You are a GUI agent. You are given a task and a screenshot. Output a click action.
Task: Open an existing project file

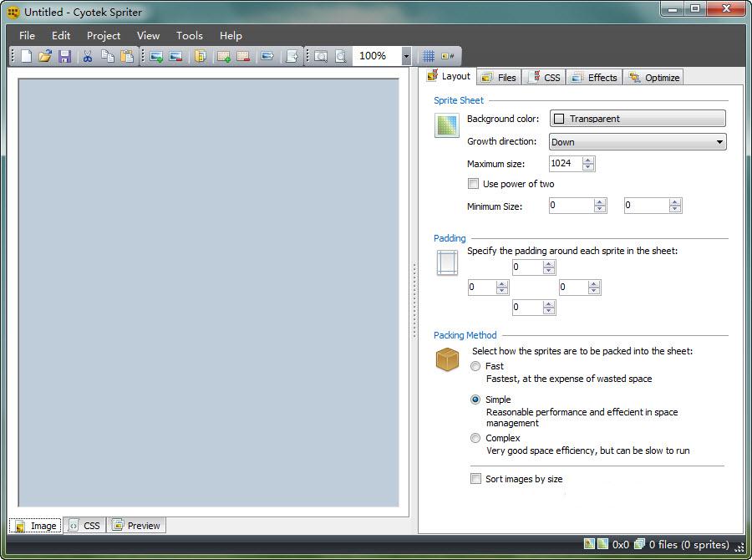tap(45, 56)
